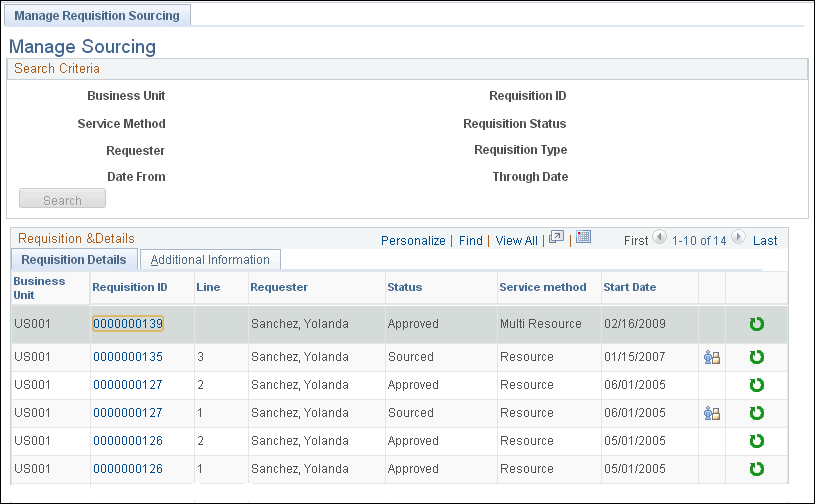Jump to Last rows link
The image size is (815, 504).
coord(765,241)
